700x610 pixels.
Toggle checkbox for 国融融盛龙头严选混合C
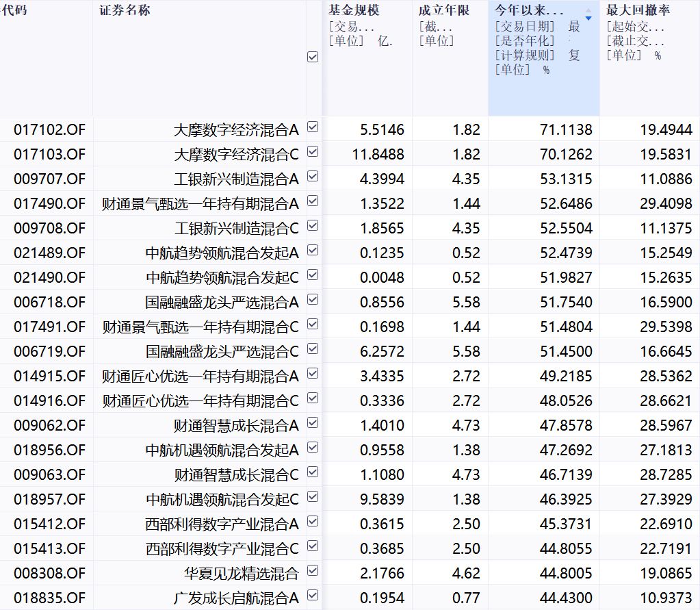pos(313,348)
